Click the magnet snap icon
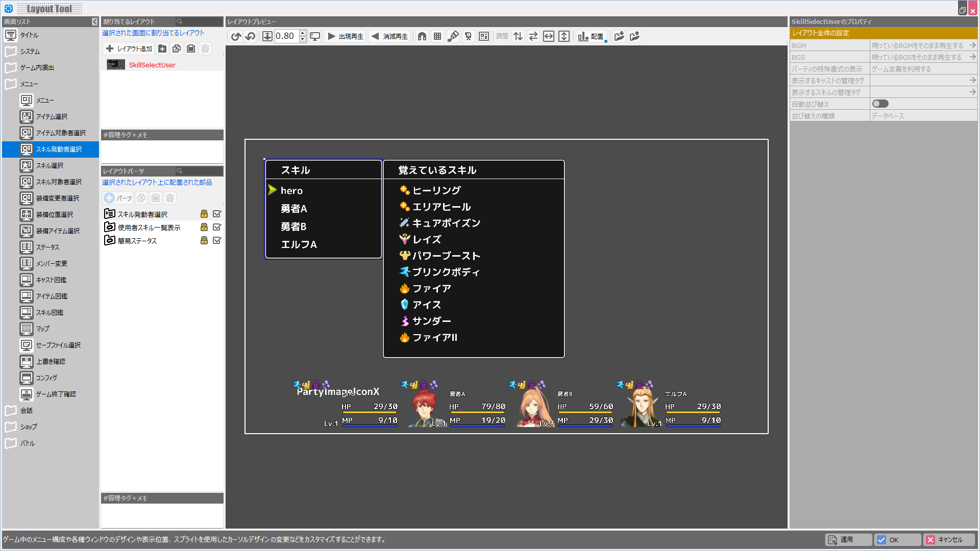980x551 pixels. 422,36
